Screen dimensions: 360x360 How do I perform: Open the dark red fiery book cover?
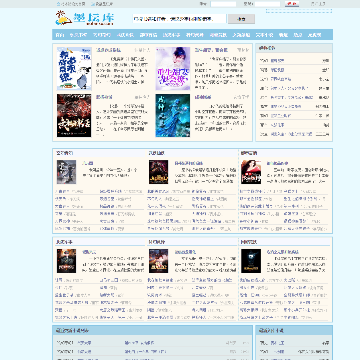click(x=74, y=115)
